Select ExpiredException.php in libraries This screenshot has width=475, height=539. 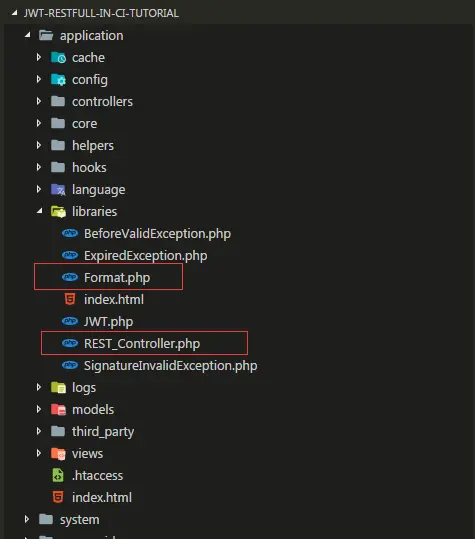[x=145, y=255]
